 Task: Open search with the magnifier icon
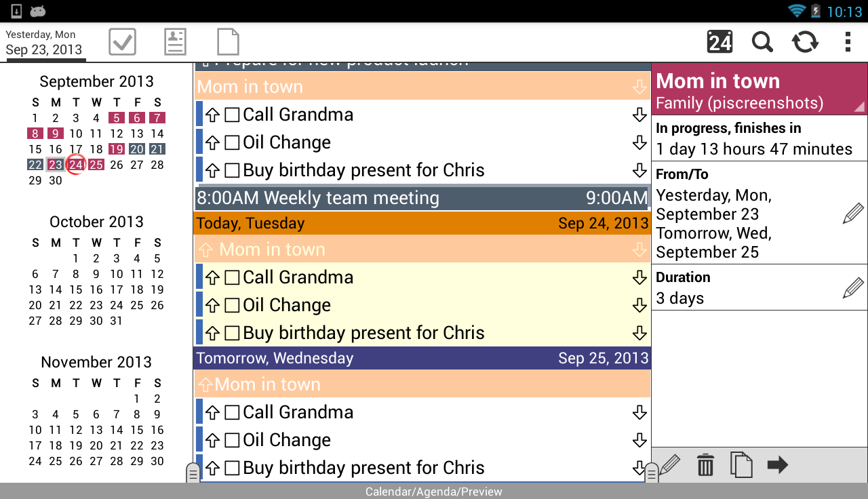click(762, 42)
